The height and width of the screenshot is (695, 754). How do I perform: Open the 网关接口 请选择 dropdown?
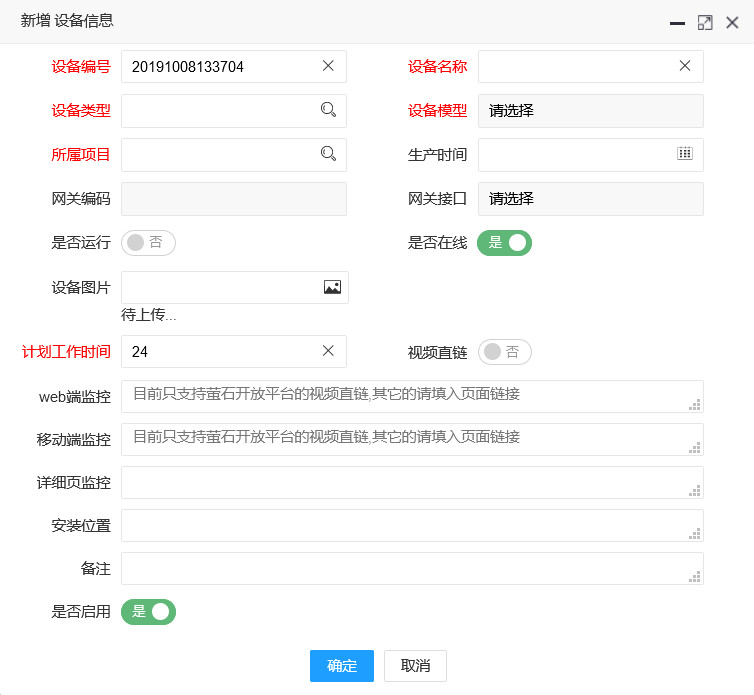[x=591, y=199]
